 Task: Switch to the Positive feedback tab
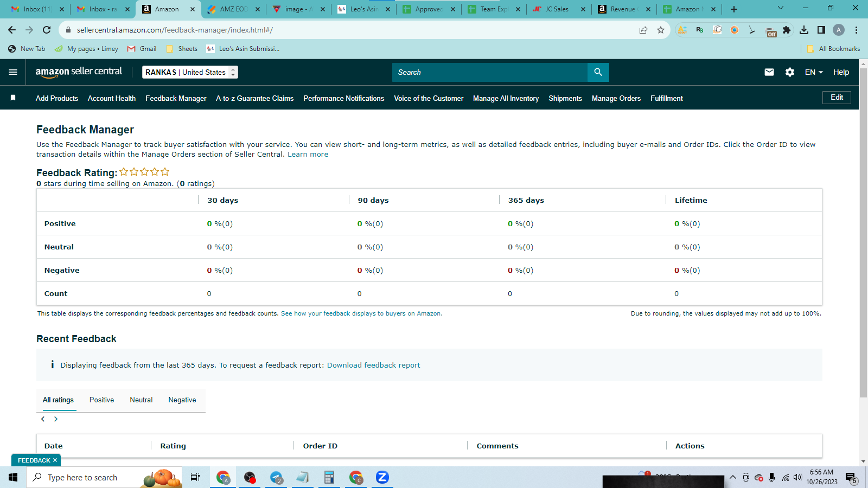tap(101, 400)
